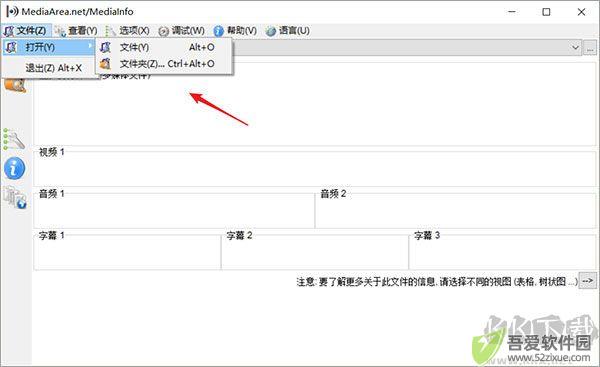Click the ... browse button
This screenshot has width=600, height=367.
pos(590,48)
